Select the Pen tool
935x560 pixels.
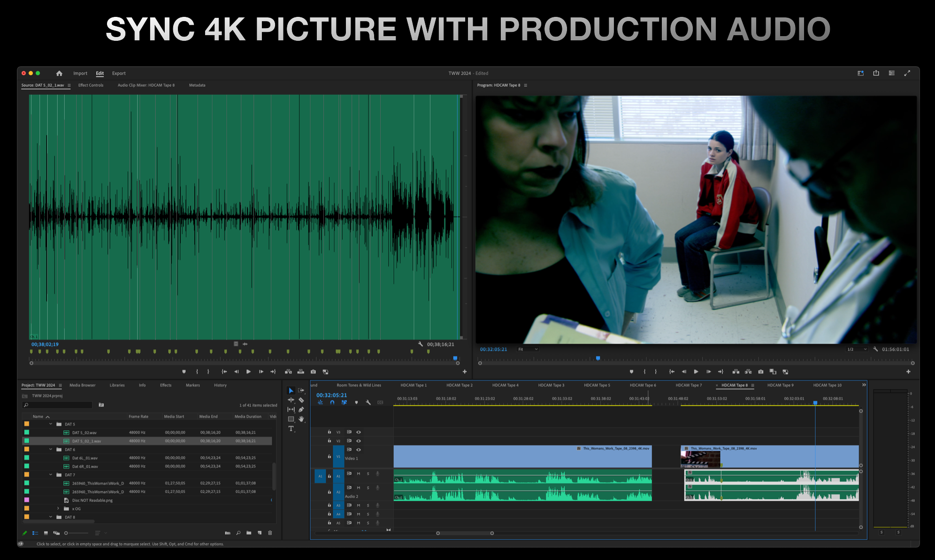point(301,409)
